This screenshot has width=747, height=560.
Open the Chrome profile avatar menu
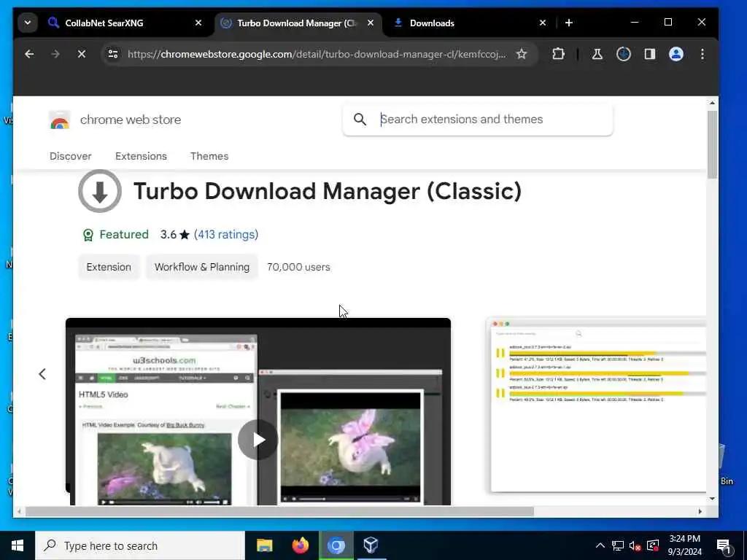(x=676, y=54)
